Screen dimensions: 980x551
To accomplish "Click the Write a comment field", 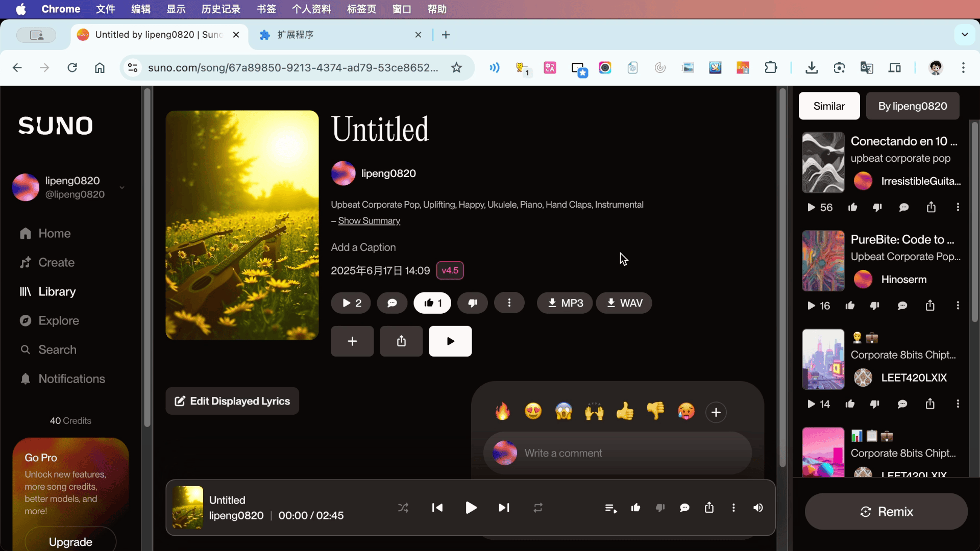I will pyautogui.click(x=618, y=453).
